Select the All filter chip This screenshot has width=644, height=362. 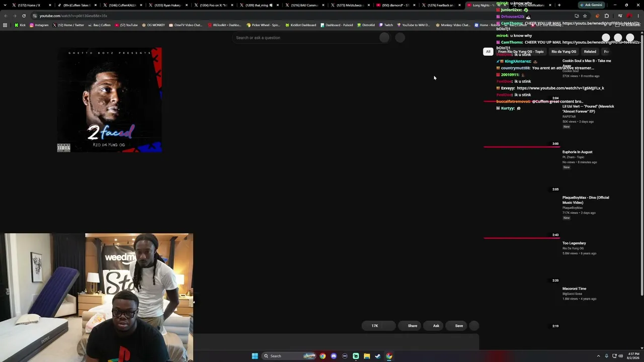point(488,51)
